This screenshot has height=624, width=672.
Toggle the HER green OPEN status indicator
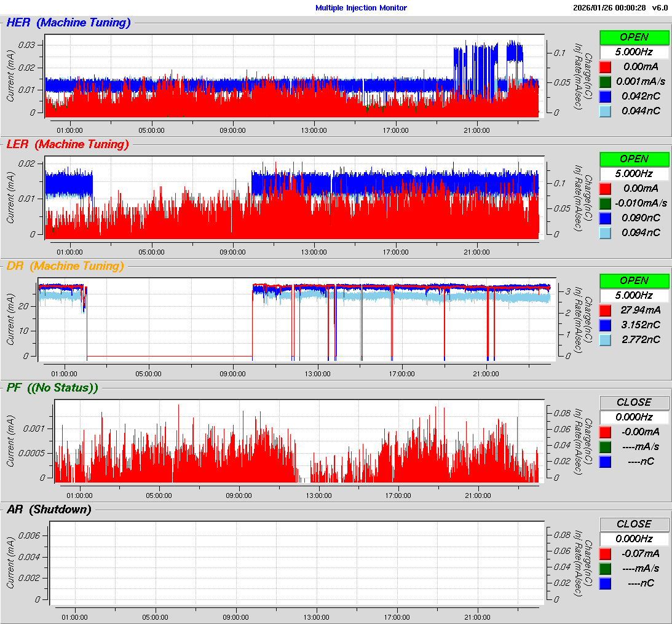pos(634,37)
